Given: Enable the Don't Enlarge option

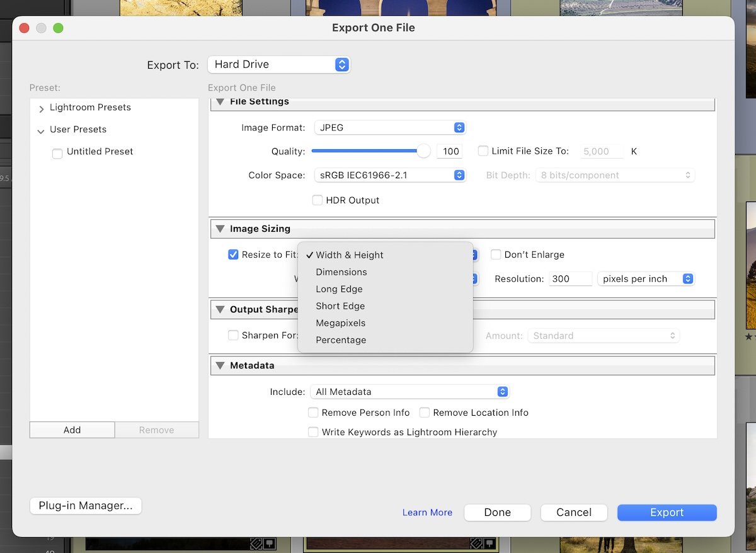Looking at the screenshot, I should point(496,254).
